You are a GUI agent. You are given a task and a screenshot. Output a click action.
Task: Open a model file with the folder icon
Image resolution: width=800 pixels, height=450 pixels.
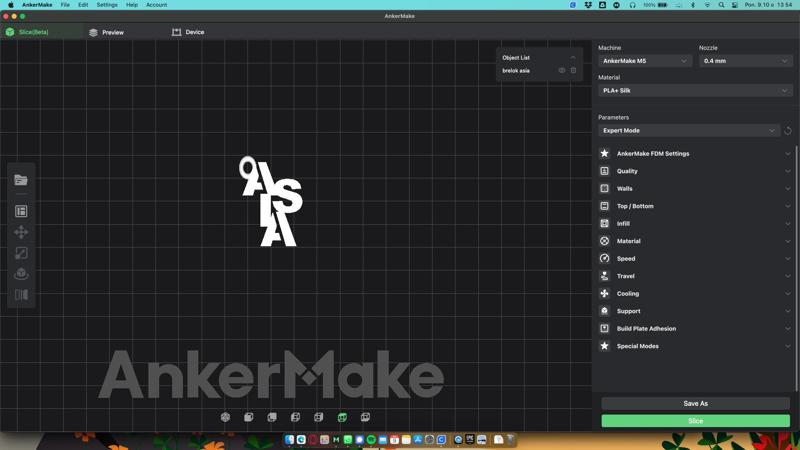pos(21,180)
